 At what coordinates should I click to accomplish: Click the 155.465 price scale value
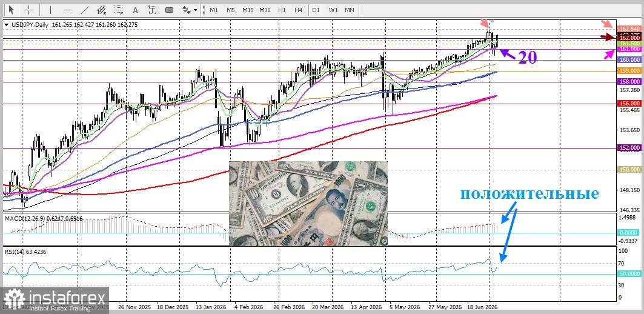pos(629,110)
